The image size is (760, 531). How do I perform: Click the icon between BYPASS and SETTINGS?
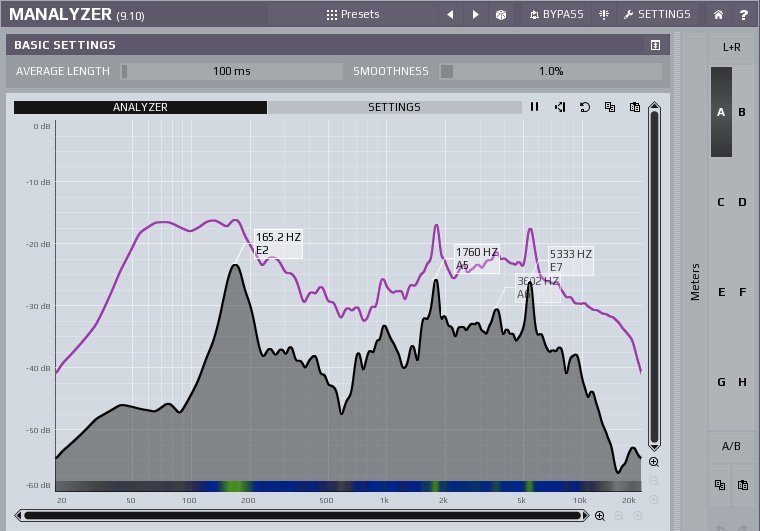pos(603,15)
